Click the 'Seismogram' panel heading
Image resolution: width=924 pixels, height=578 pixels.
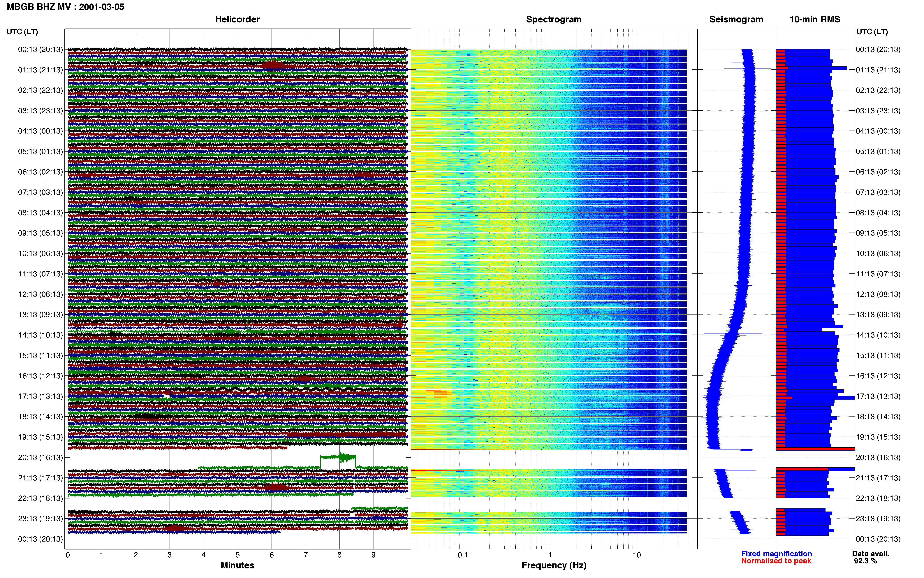tap(736, 19)
